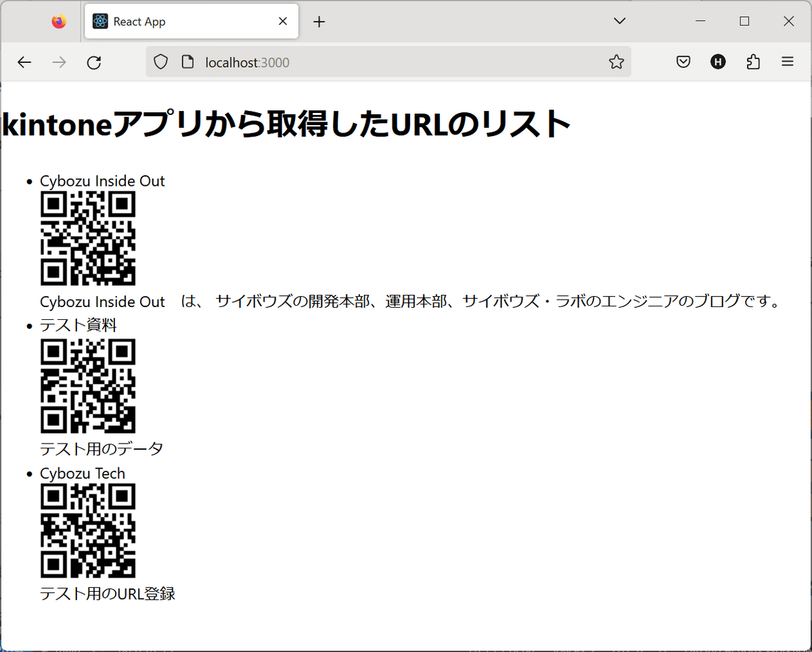Bookmark this page using the star icon
Screen dimensions: 812x652
click(x=616, y=62)
